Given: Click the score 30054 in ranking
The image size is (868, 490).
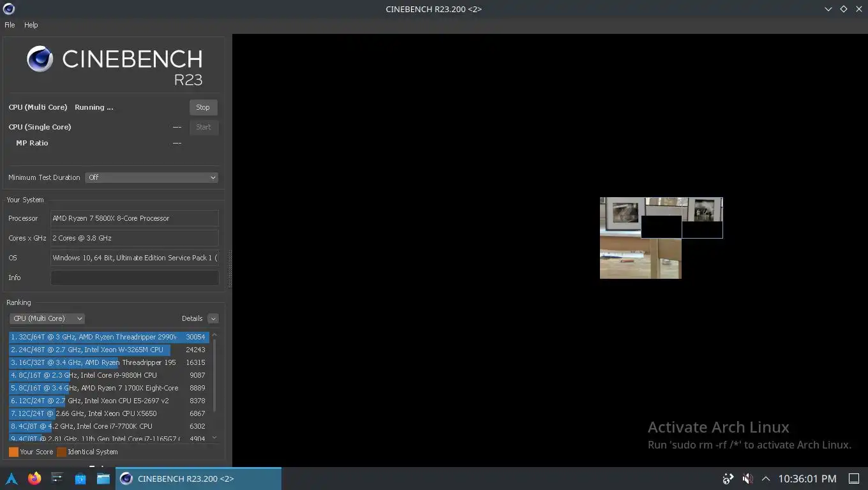Looking at the screenshot, I should click(x=195, y=337).
